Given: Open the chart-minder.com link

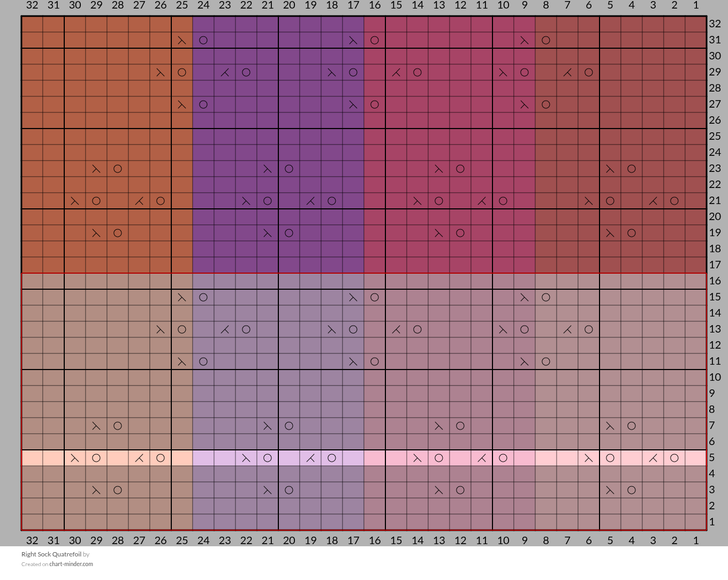Looking at the screenshot, I should click(x=71, y=564).
